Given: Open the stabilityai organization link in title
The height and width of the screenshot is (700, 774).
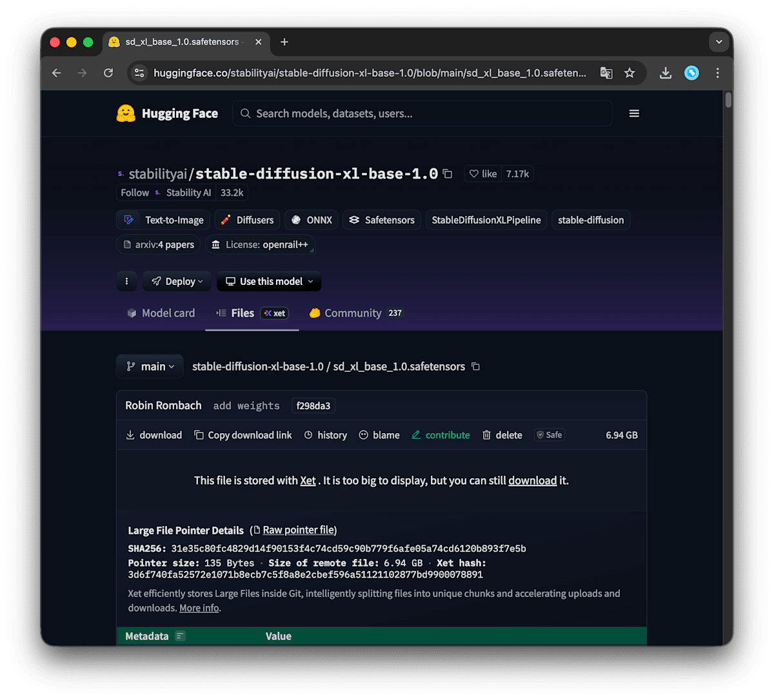Looking at the screenshot, I should point(158,174).
